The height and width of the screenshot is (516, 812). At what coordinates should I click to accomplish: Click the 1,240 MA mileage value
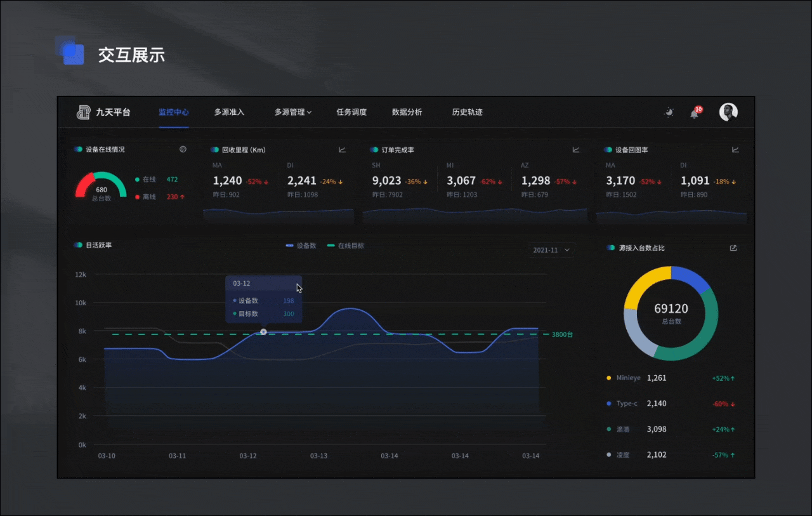tap(227, 181)
